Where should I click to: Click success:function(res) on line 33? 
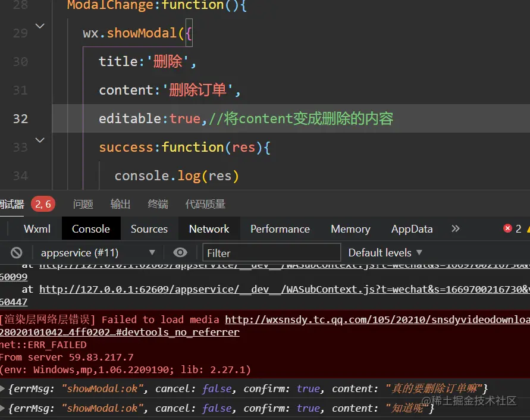coord(184,147)
